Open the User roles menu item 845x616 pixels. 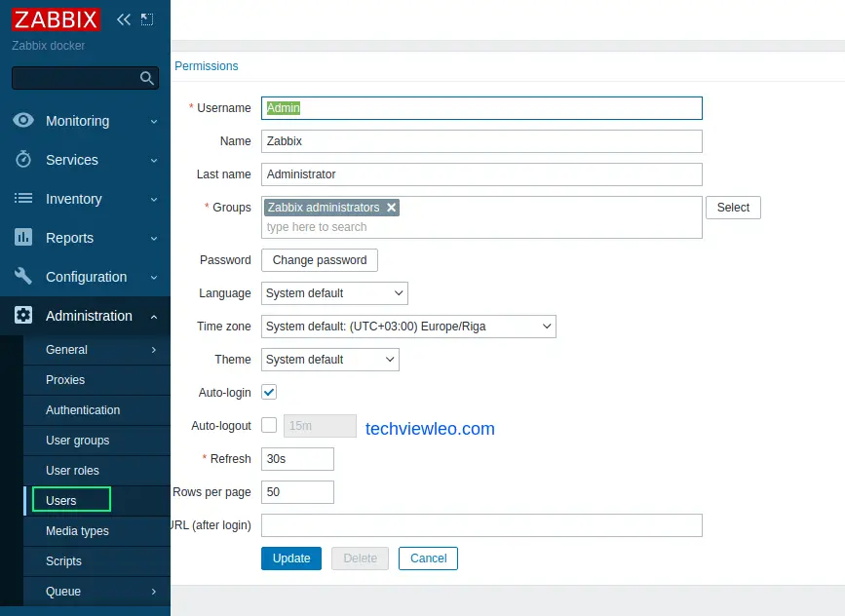pos(97,471)
